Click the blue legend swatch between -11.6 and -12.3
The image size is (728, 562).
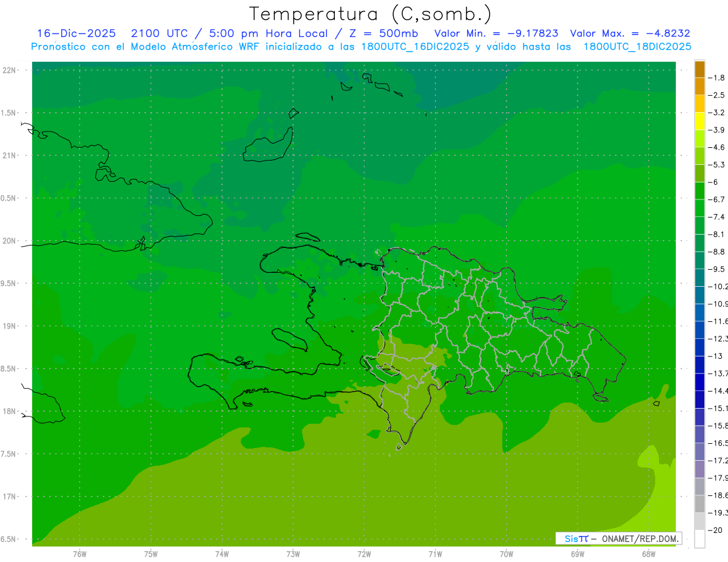click(699, 330)
